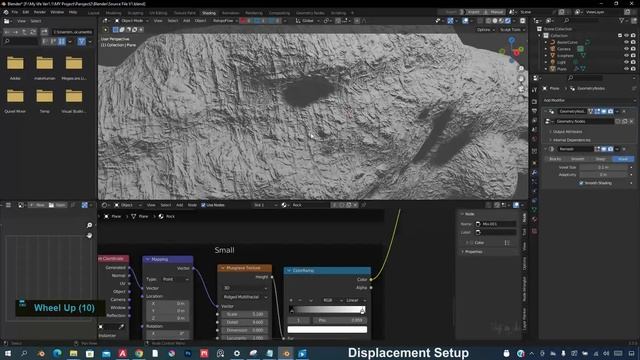Open the Ridged Multifractal type dropdown
This screenshot has height=360, width=640.
coord(245,297)
